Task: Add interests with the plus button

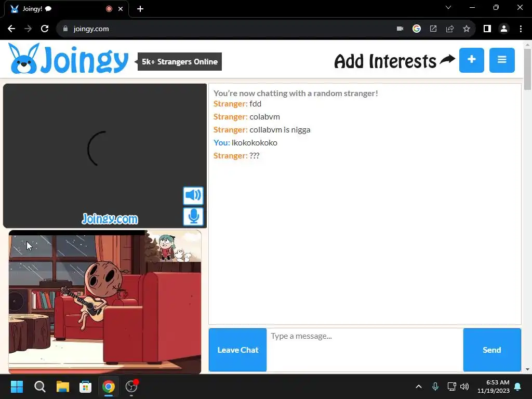Action: tap(472, 60)
